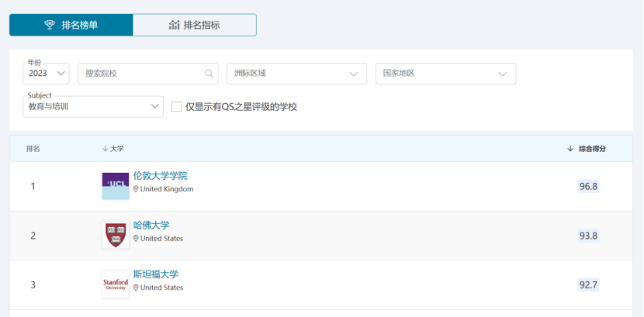Select the 排名榜单 tab

coord(71,25)
